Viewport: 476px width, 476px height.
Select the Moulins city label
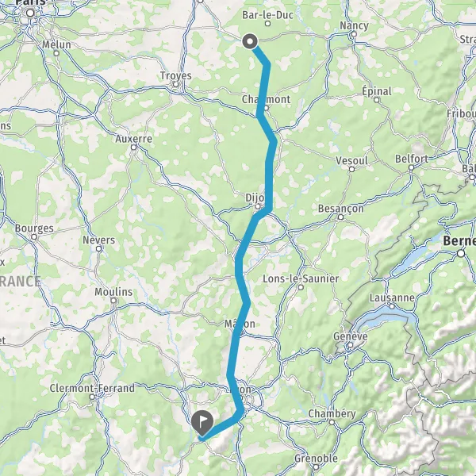point(113,292)
